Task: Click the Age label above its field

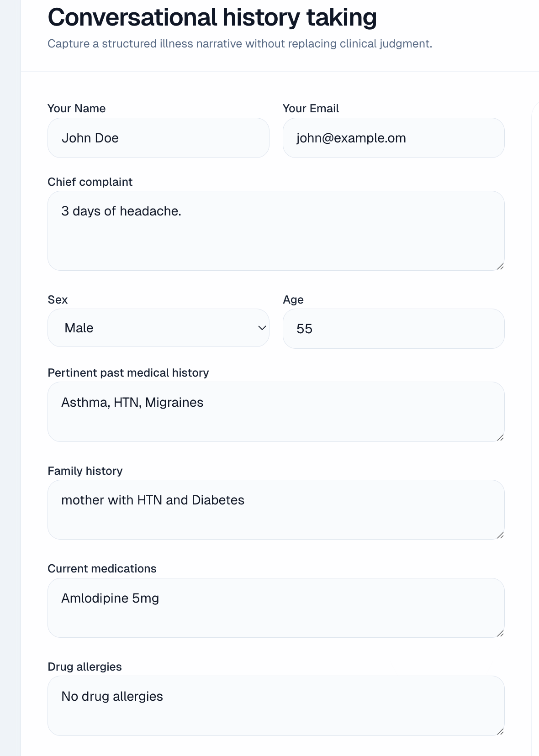Action: pos(293,299)
